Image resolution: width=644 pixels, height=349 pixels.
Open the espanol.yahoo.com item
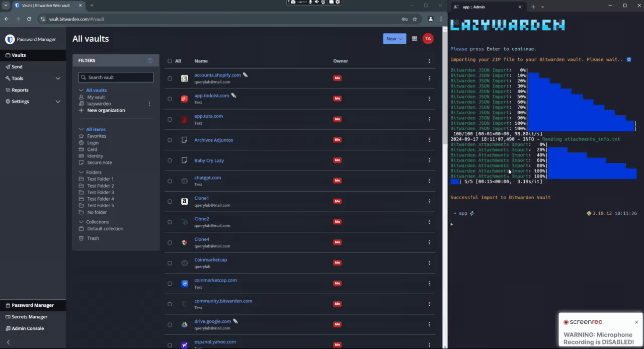pyautogui.click(x=215, y=342)
